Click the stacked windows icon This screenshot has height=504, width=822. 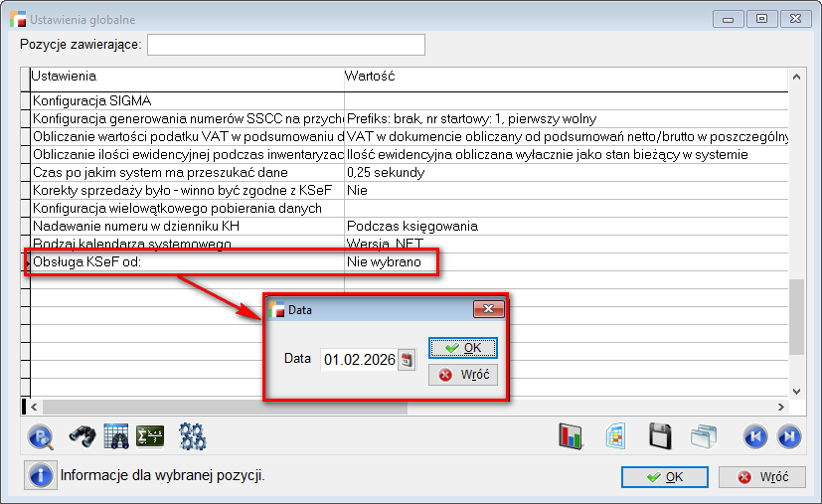pyautogui.click(x=704, y=435)
